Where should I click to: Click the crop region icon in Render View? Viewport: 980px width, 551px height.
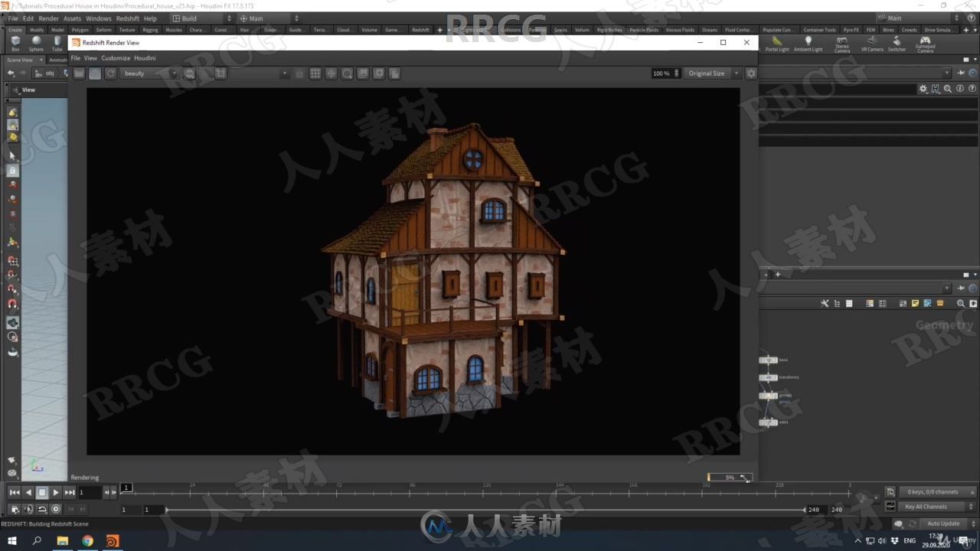[220, 73]
